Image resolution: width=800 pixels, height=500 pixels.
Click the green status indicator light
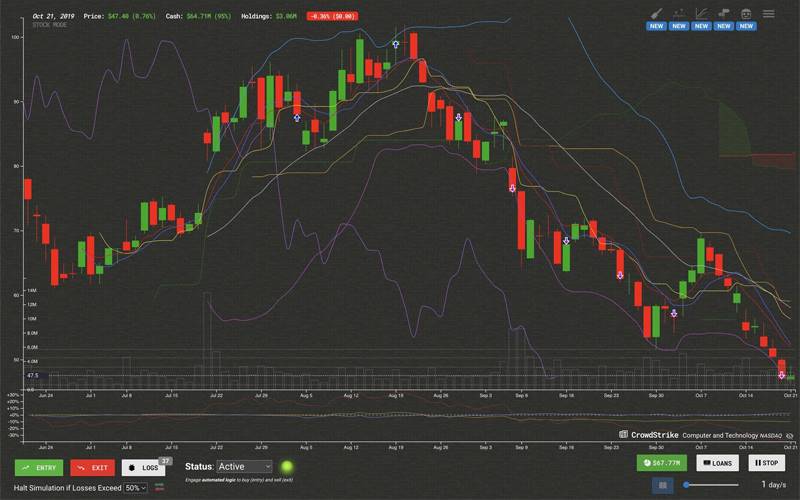coord(286,466)
